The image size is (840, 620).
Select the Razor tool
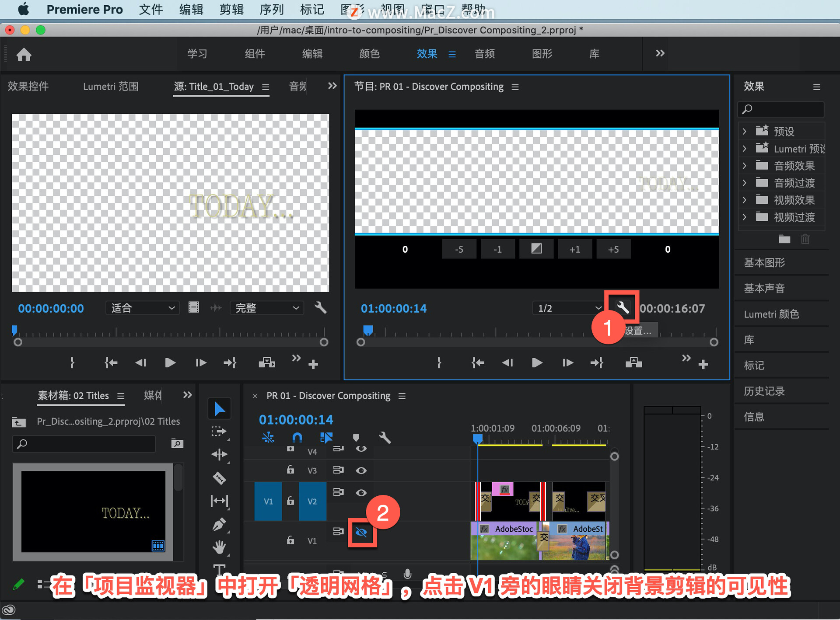219,478
